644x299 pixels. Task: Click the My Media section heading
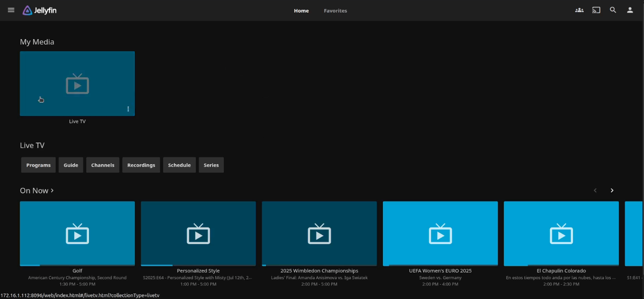[37, 42]
